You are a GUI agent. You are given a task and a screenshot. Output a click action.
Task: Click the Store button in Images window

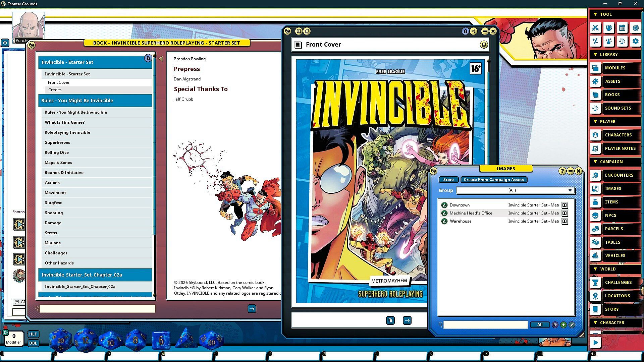[x=448, y=180]
